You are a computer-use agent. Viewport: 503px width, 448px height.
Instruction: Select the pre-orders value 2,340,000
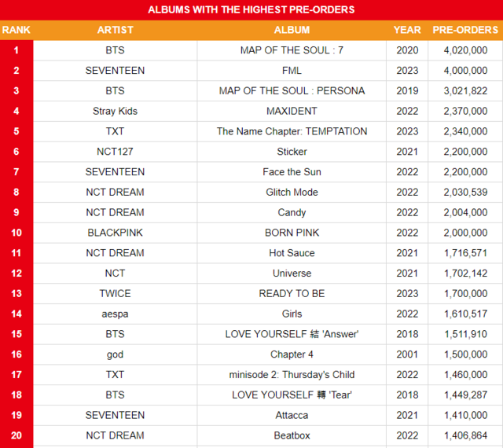pos(465,131)
